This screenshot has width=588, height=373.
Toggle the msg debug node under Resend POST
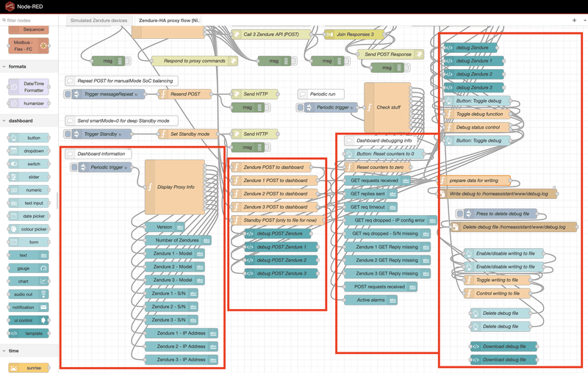point(268,107)
